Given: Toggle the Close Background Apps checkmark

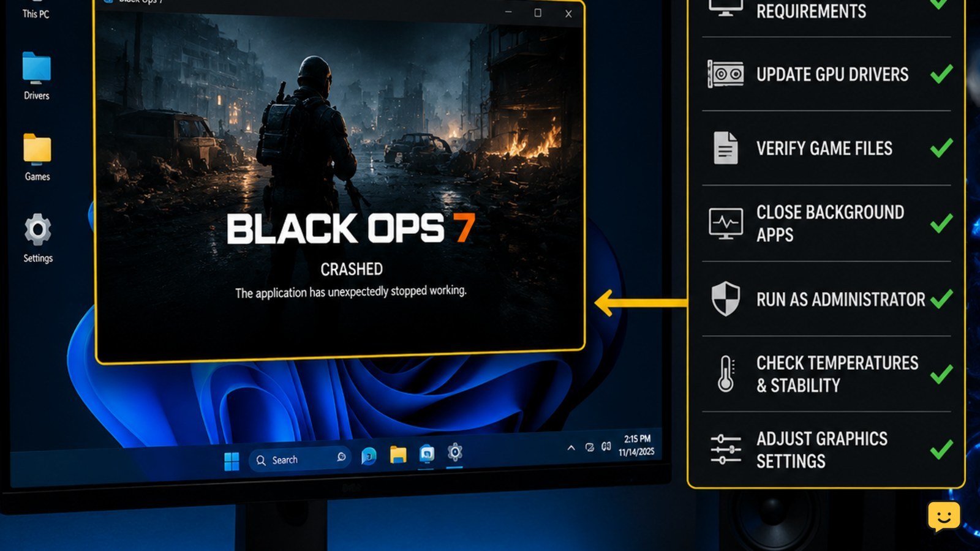Looking at the screenshot, I should (x=941, y=223).
